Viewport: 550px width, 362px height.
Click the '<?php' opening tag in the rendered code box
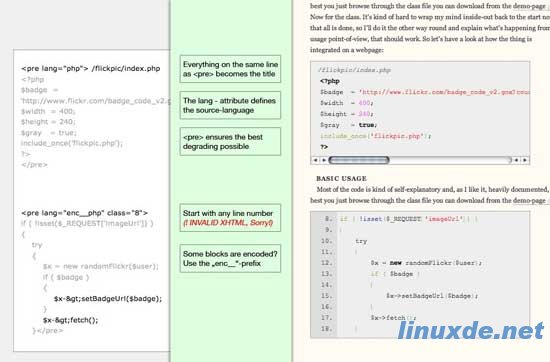pos(330,81)
